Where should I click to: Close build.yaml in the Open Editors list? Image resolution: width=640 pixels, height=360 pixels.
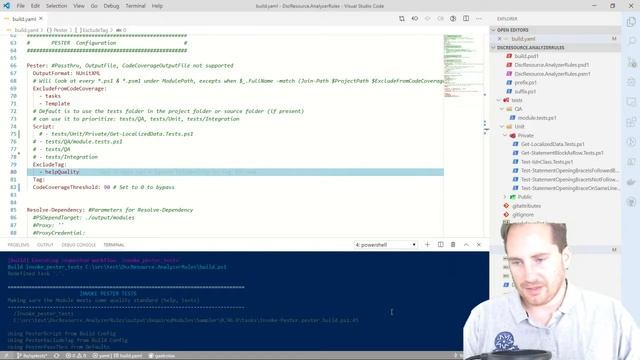pos(500,39)
